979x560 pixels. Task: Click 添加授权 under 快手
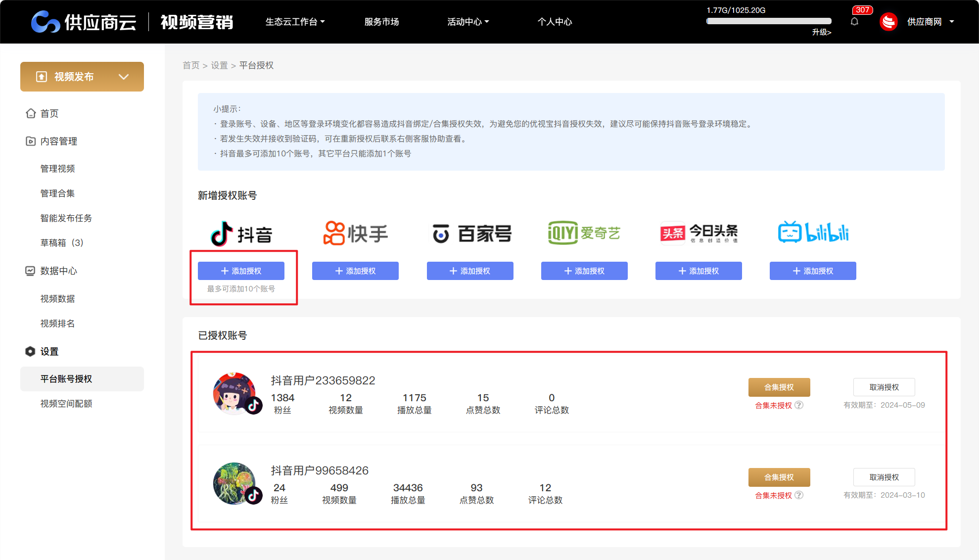pyautogui.click(x=355, y=271)
